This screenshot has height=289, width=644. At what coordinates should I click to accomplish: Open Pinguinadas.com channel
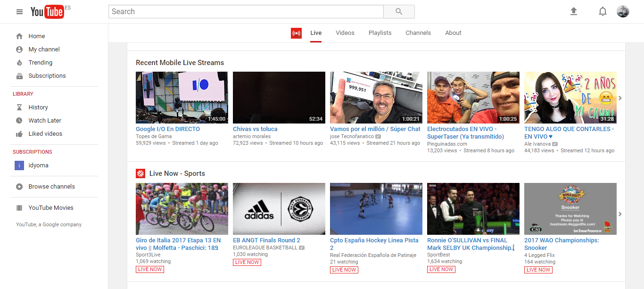point(447,144)
